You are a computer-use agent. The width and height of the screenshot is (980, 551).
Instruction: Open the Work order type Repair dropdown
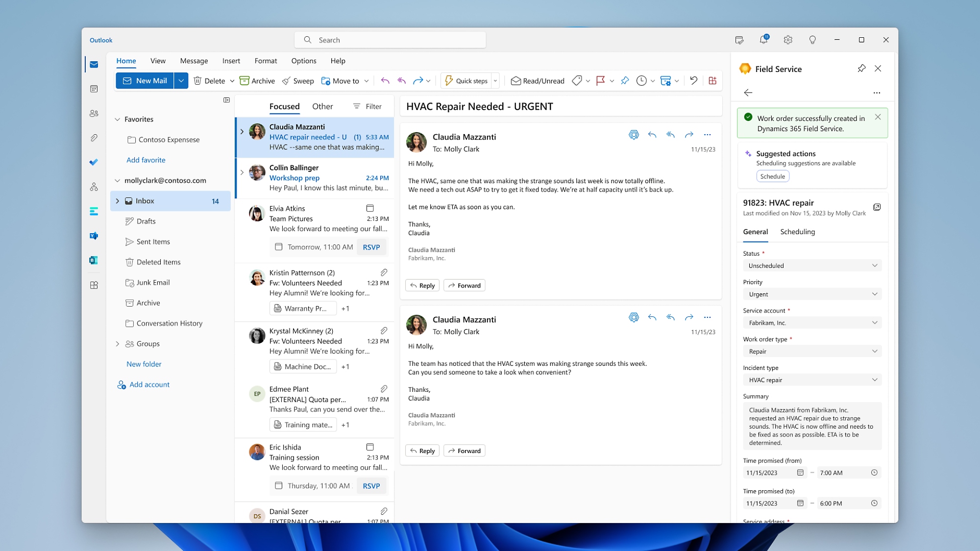click(x=812, y=351)
